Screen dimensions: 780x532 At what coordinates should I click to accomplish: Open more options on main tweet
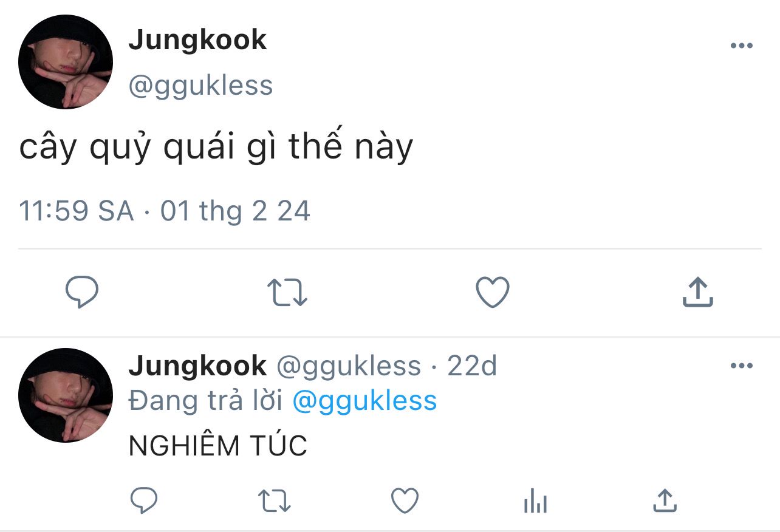point(741,46)
